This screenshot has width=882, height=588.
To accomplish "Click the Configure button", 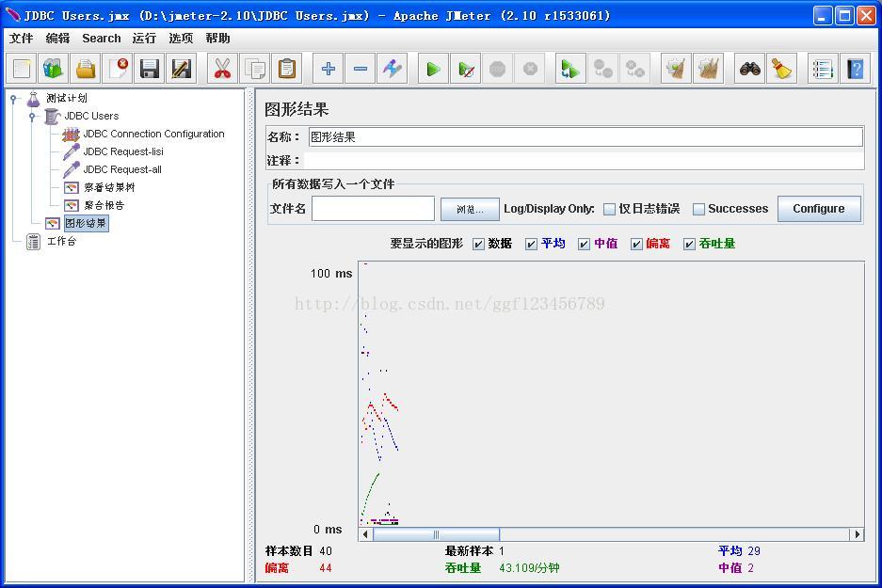I will (x=819, y=209).
